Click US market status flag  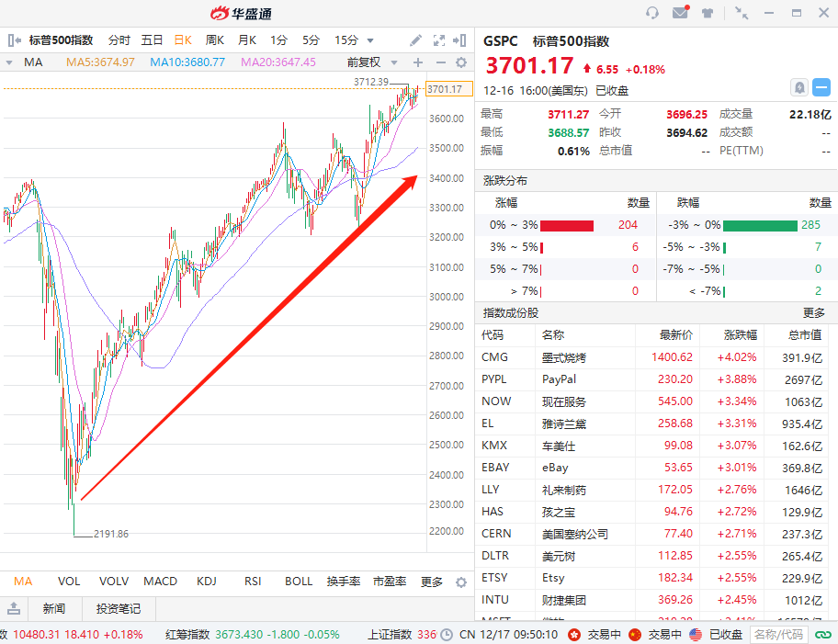[696, 635]
